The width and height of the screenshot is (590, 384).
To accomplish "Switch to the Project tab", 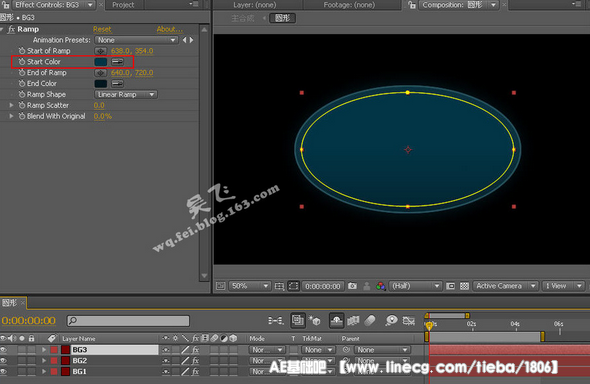I will coord(123,5).
